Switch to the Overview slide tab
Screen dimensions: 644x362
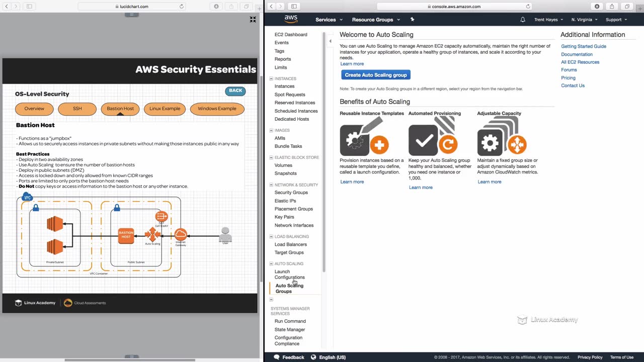34,109
